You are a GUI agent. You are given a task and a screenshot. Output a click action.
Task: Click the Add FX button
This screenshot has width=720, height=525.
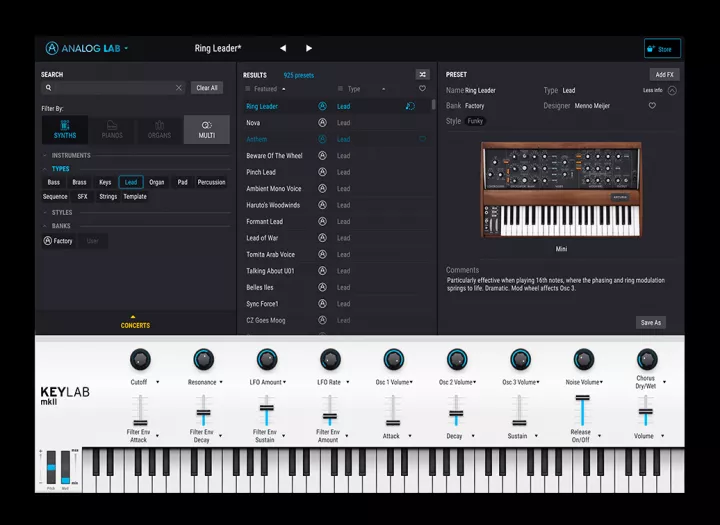point(664,74)
